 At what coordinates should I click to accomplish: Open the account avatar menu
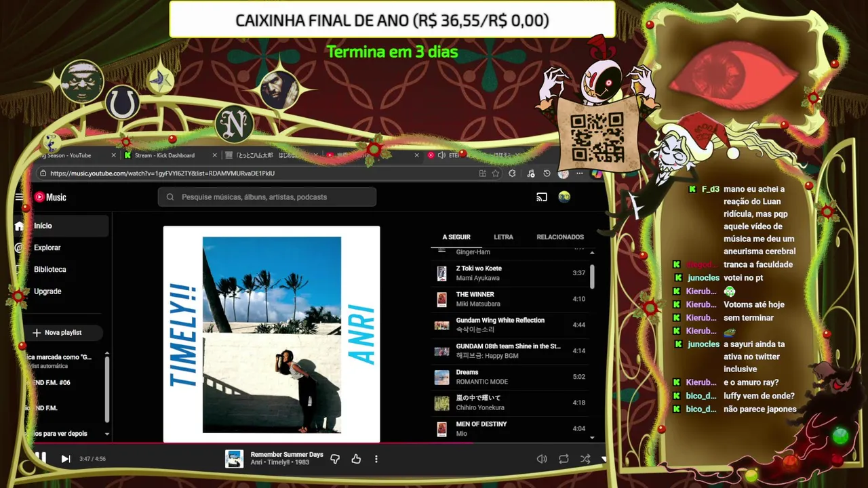tap(564, 197)
